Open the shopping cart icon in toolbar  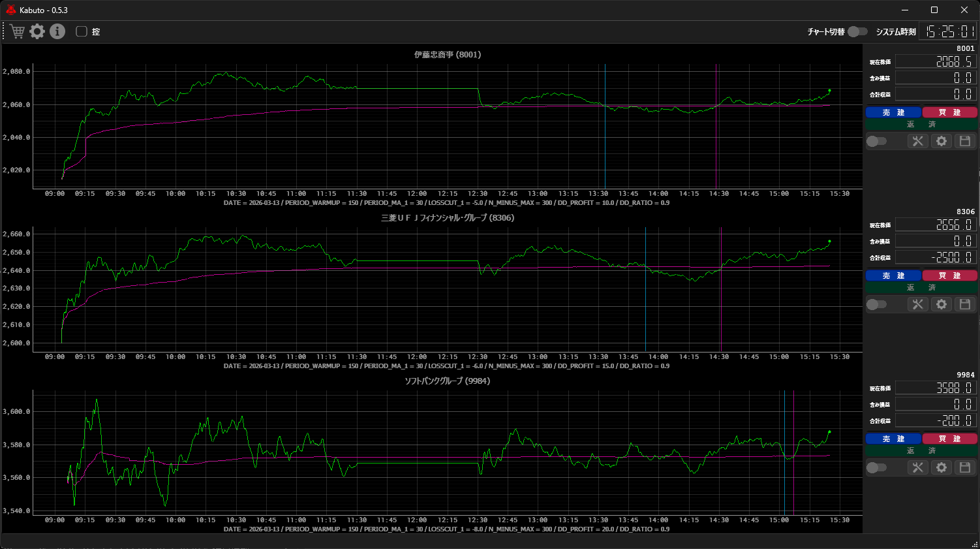pyautogui.click(x=17, y=31)
